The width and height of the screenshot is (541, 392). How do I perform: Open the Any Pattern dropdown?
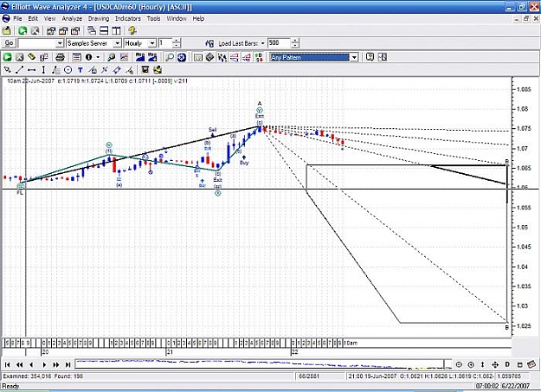click(354, 57)
